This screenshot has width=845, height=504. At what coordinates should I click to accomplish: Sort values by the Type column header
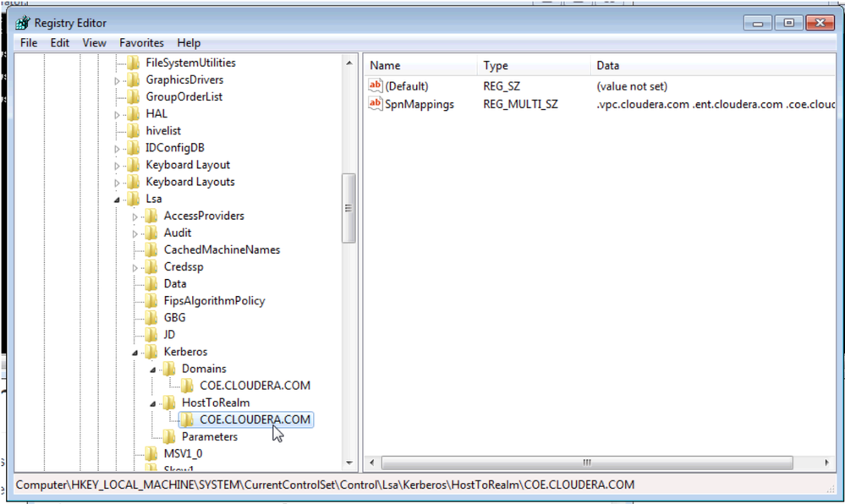pyautogui.click(x=534, y=65)
